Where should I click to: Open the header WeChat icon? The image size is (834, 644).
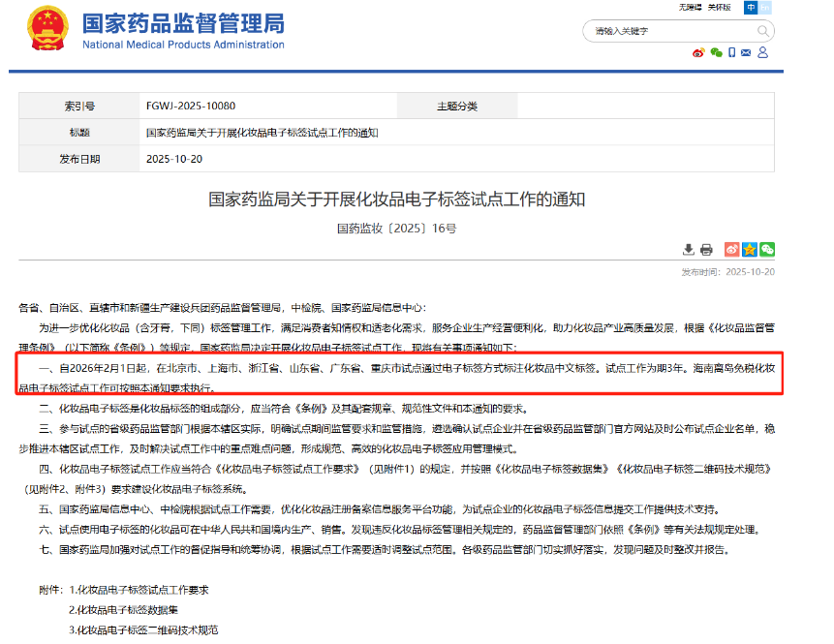click(x=716, y=53)
